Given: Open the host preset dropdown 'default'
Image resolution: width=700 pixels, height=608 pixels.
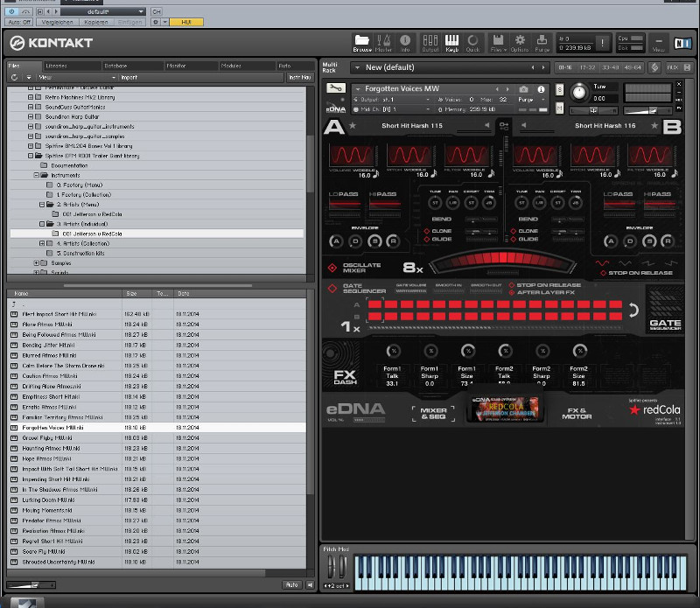Looking at the screenshot, I should pos(103,11).
